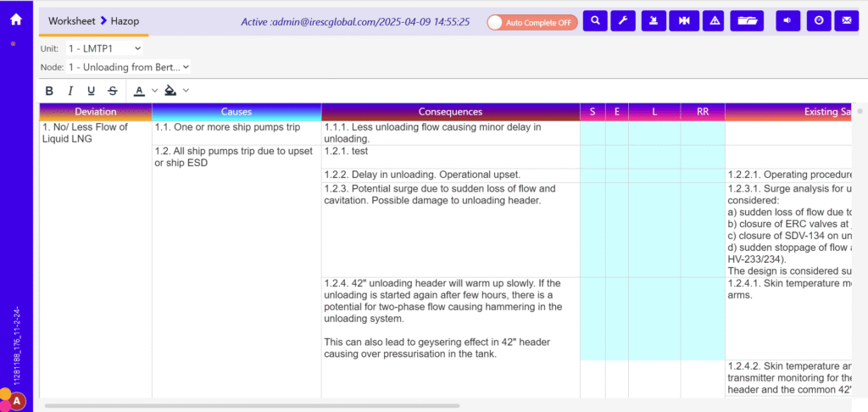Screen dimensions: 868x412
Task: Apply the fill color bucket
Action: coord(170,91)
